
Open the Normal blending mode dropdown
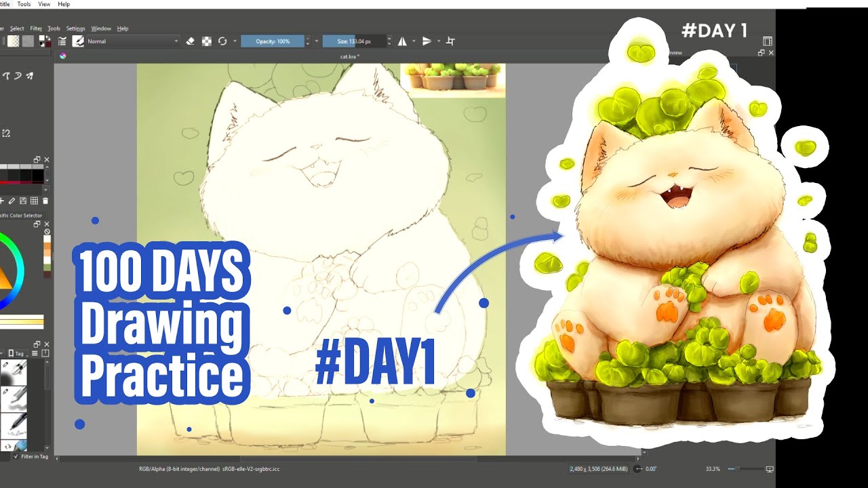pos(133,41)
